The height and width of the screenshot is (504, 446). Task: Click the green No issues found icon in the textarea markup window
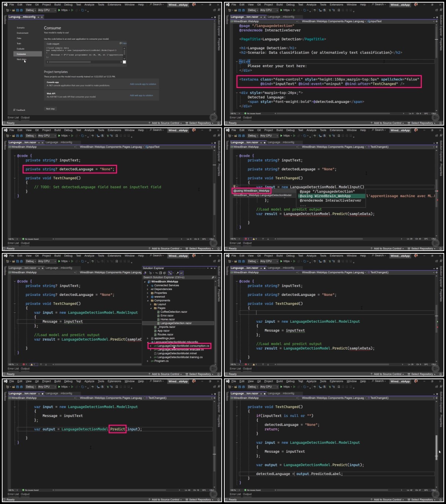pyautogui.click(x=245, y=113)
